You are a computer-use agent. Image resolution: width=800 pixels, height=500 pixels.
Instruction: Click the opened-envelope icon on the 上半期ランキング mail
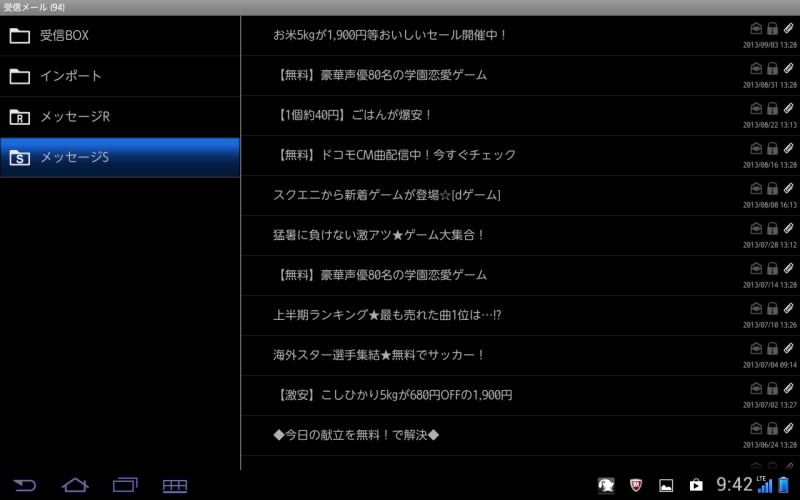[x=756, y=308]
